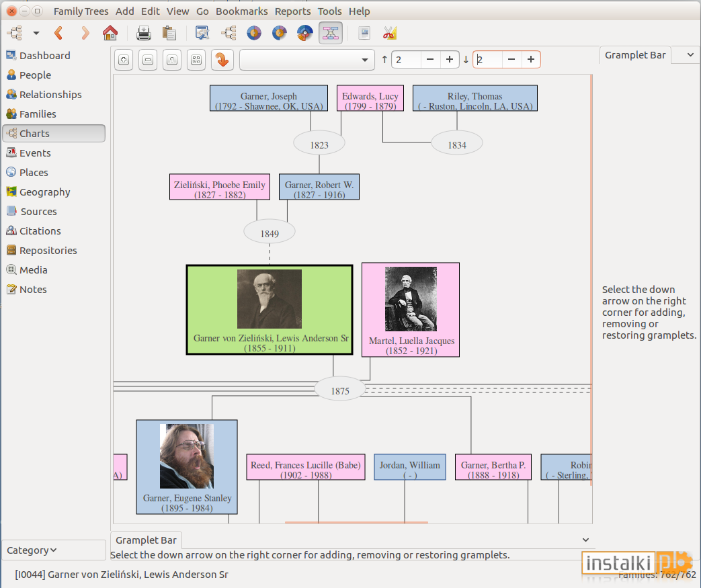Viewport: 701px width, 588px height.
Task: Go back to the previous person
Action: 58,33
